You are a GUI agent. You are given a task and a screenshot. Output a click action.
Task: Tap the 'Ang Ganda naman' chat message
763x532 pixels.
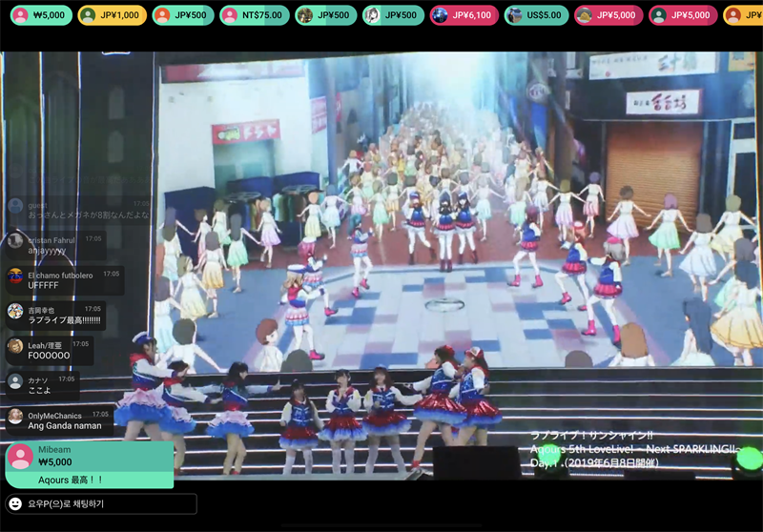pyautogui.click(x=59, y=425)
